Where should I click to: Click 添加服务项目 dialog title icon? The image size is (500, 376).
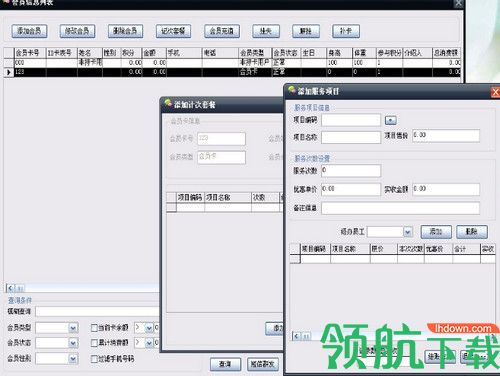pos(292,90)
